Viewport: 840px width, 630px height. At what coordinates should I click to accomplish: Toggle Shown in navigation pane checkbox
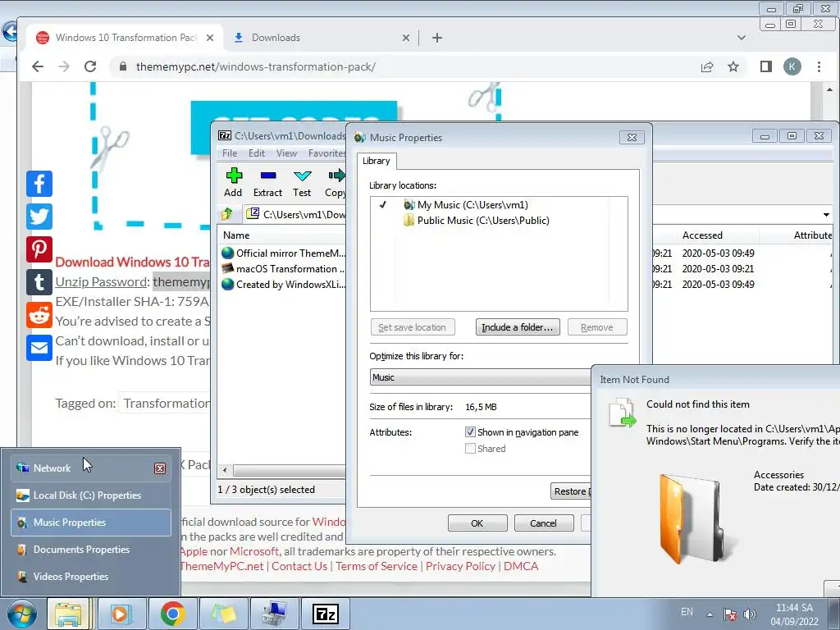[470, 431]
